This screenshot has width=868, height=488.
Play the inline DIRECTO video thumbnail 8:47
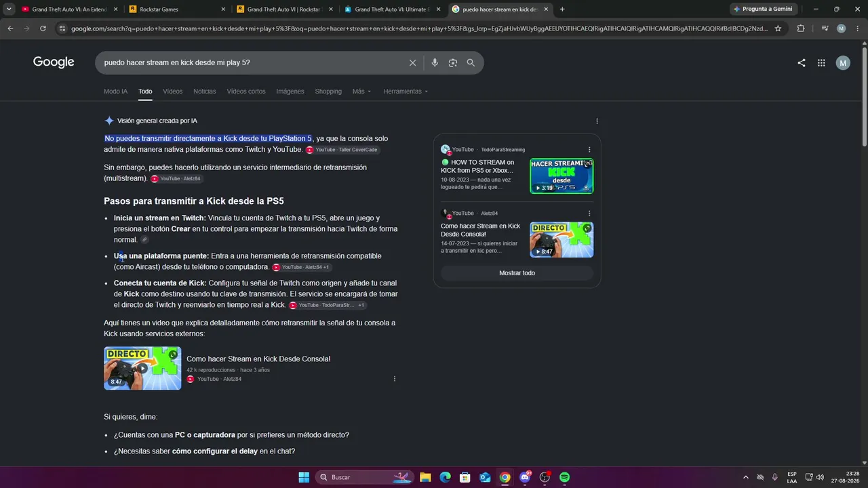point(142,368)
